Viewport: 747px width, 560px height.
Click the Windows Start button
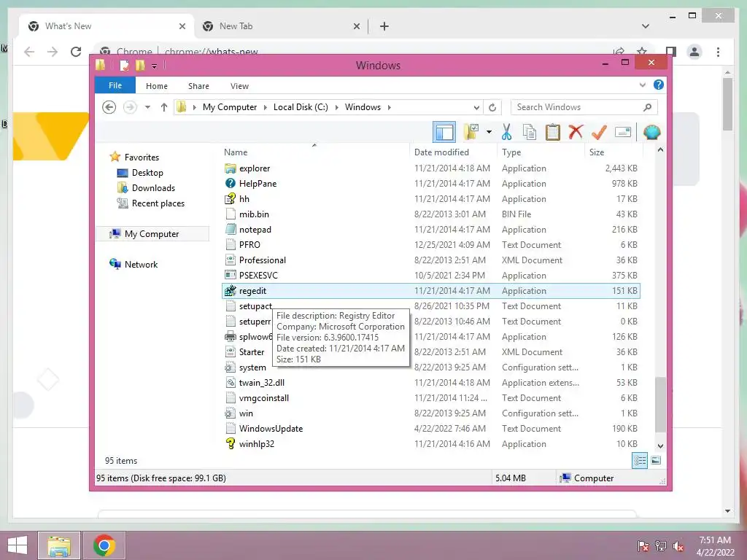coord(18,545)
